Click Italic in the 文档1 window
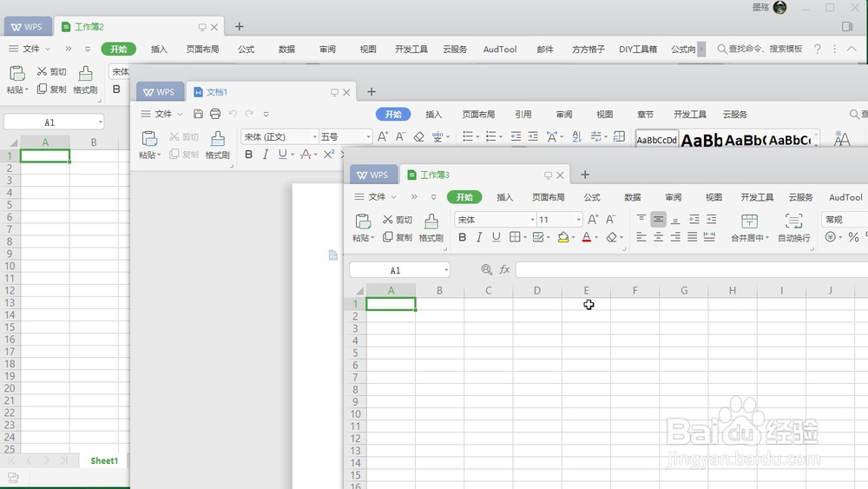 pos(266,155)
